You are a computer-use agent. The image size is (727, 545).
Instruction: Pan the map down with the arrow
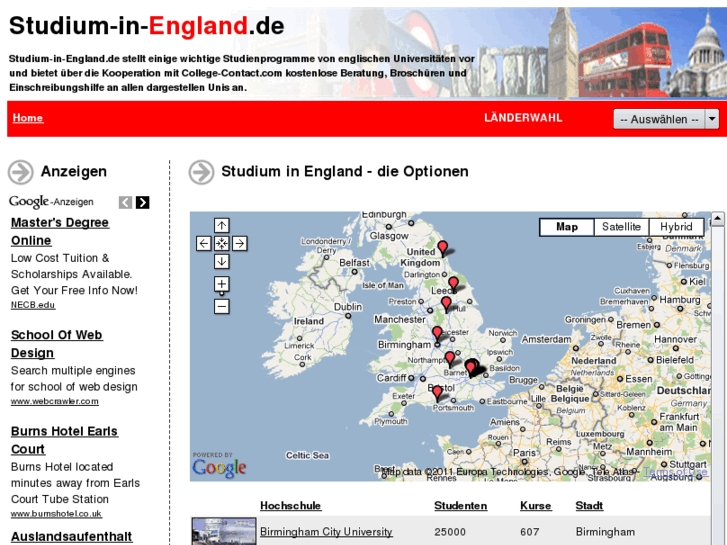click(222, 262)
